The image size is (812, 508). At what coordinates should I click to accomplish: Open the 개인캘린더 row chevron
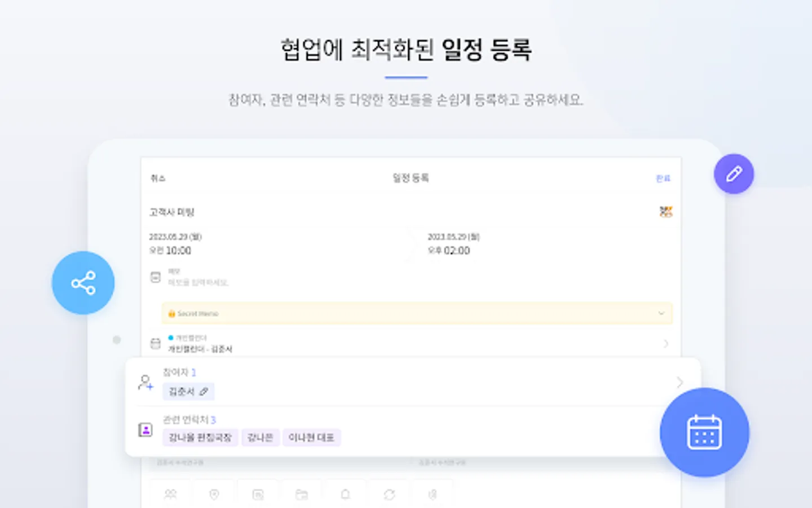pyautogui.click(x=666, y=343)
